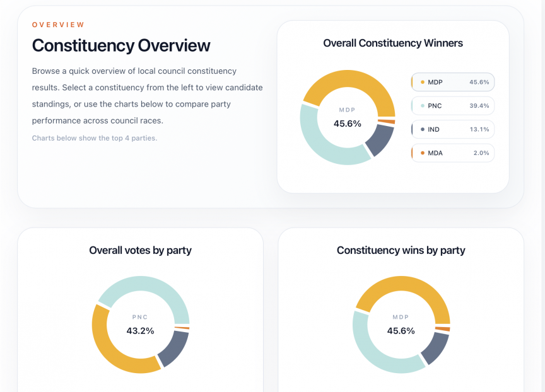
Task: Pick gray IND slice in Constituency wins chart
Action: [x=435, y=346]
